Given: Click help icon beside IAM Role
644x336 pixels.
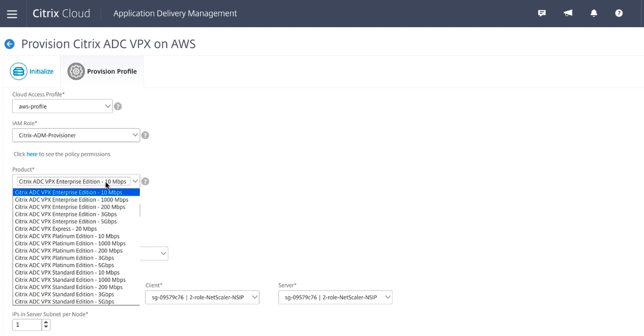Looking at the screenshot, I should 146,135.
